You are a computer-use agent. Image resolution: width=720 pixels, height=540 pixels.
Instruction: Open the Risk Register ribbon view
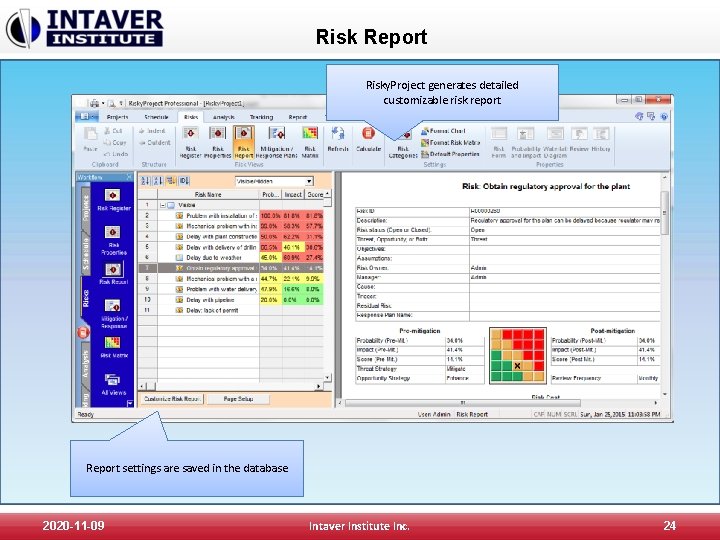click(x=191, y=142)
